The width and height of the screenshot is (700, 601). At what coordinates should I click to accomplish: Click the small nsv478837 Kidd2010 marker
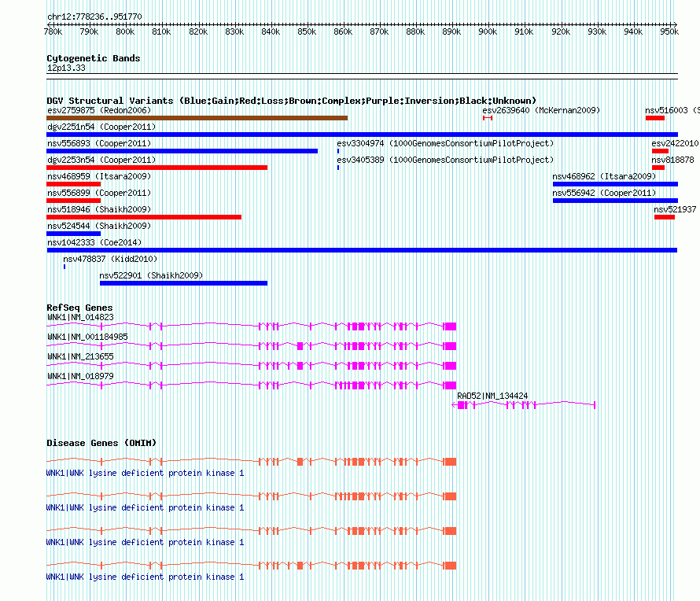click(x=64, y=267)
